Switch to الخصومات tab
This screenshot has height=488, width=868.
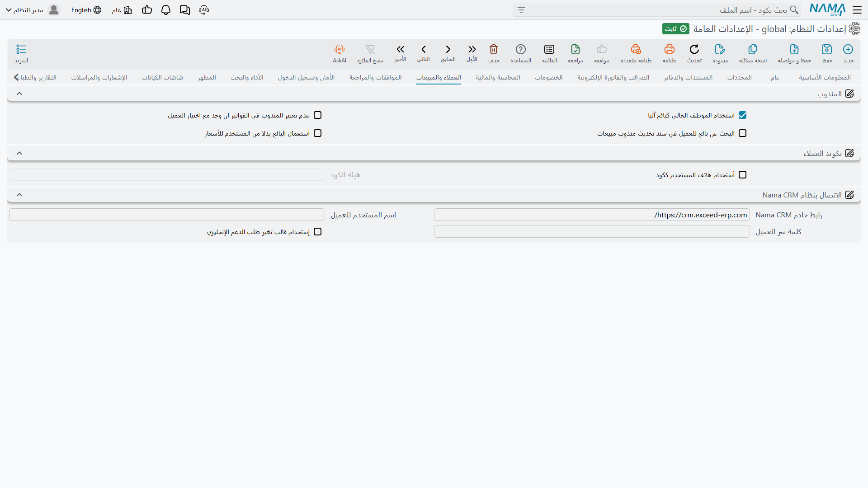[x=549, y=77]
